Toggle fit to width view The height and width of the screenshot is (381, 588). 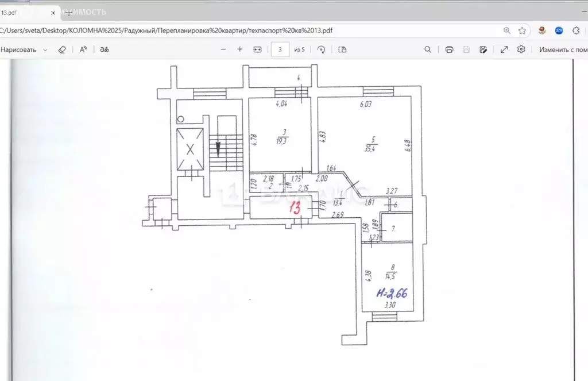tap(257, 49)
